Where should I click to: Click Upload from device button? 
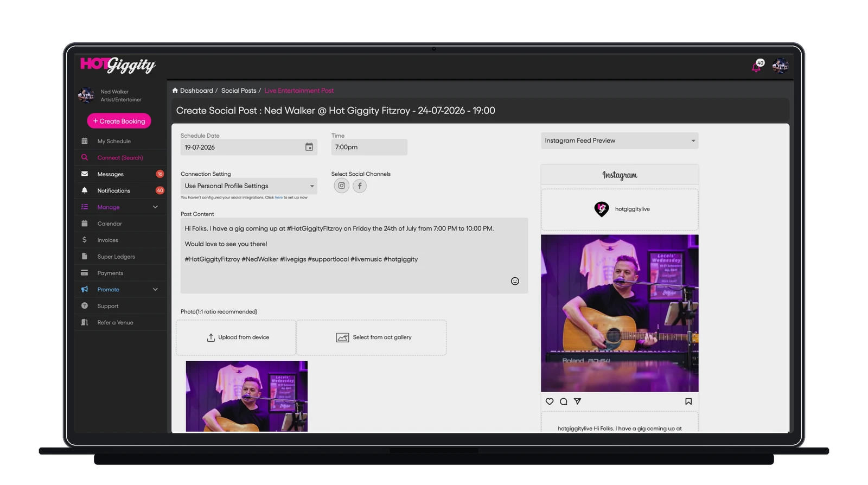[236, 337]
